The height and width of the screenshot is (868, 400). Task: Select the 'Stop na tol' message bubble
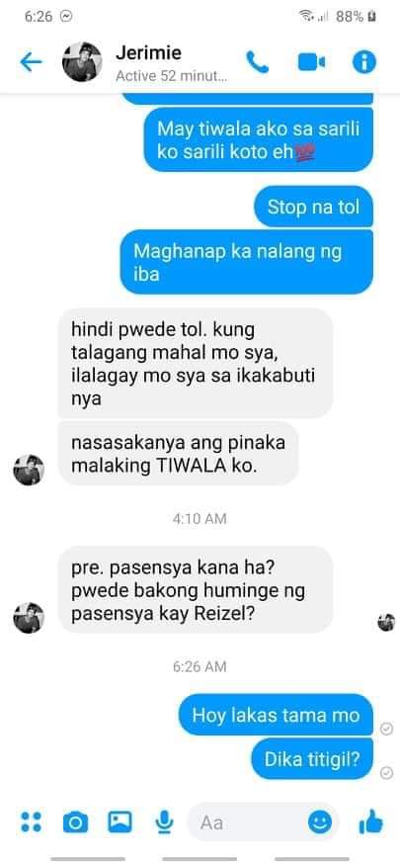(x=314, y=207)
